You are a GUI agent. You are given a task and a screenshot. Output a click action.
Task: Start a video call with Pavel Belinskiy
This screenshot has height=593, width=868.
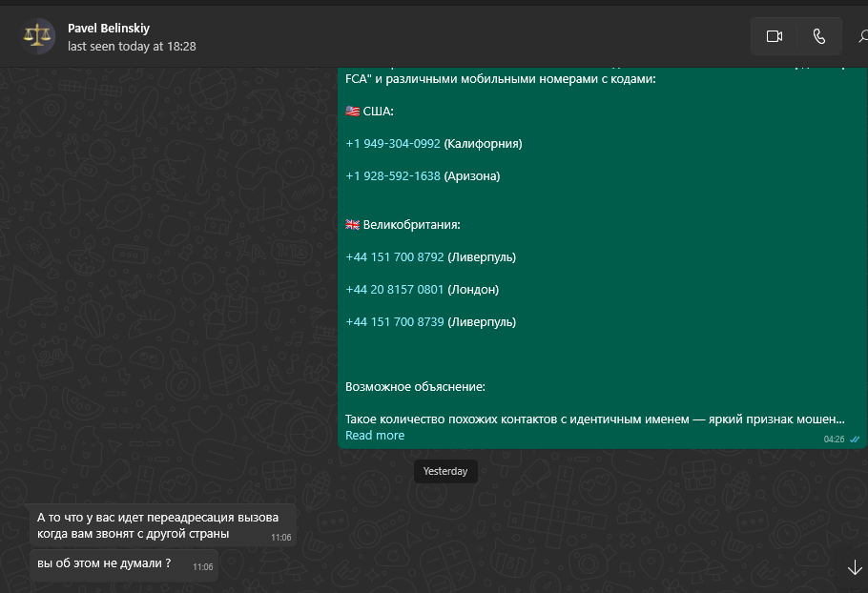[x=774, y=36]
